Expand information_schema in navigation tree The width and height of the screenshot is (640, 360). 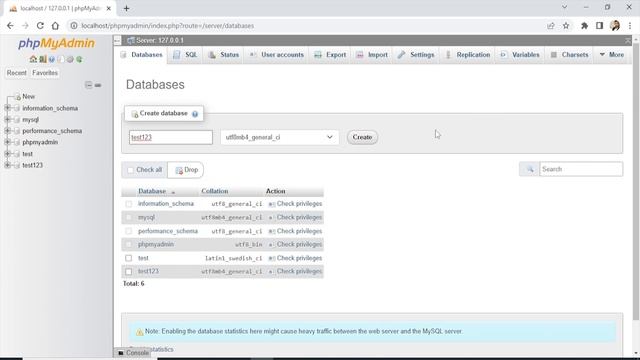7,108
